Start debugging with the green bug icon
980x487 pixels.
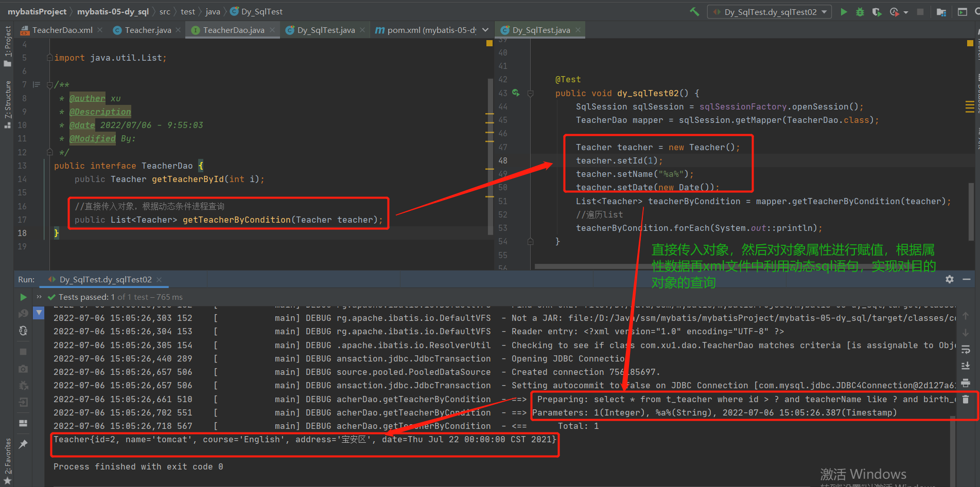point(860,11)
